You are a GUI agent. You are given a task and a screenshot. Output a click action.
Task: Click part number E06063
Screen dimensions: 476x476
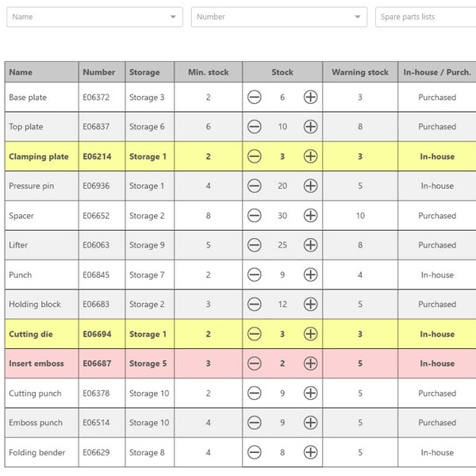click(x=96, y=245)
